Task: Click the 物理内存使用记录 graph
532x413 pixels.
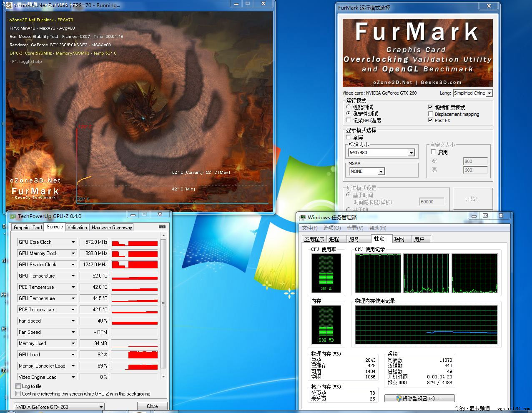Action: (426, 325)
